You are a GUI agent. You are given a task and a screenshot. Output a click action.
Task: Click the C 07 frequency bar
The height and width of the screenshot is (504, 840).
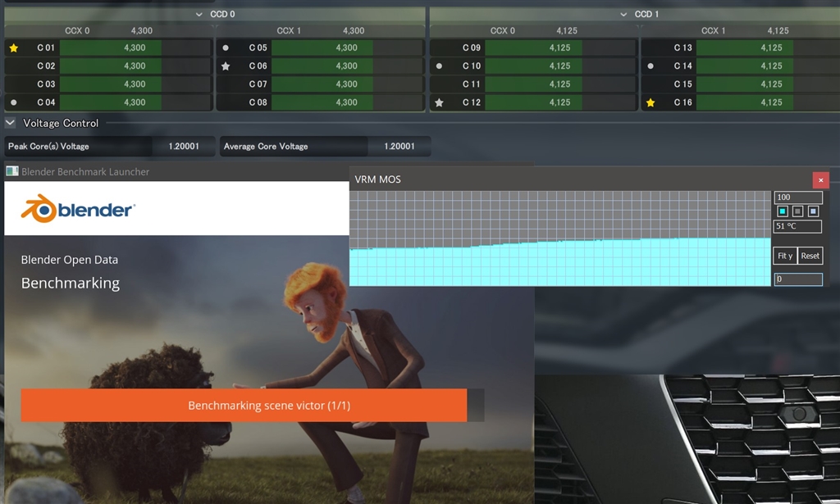(347, 84)
